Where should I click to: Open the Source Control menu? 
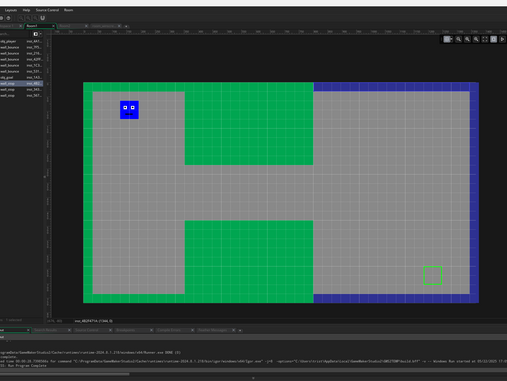[x=47, y=10]
